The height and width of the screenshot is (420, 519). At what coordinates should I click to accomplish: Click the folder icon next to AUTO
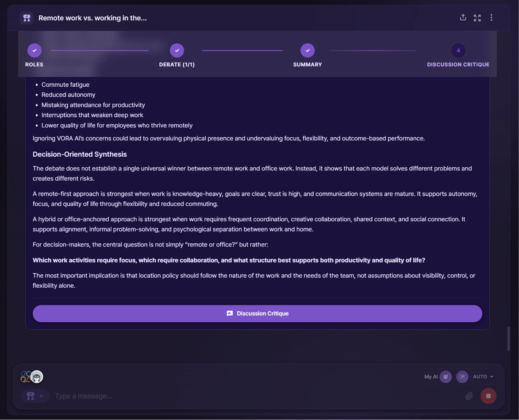point(462,377)
